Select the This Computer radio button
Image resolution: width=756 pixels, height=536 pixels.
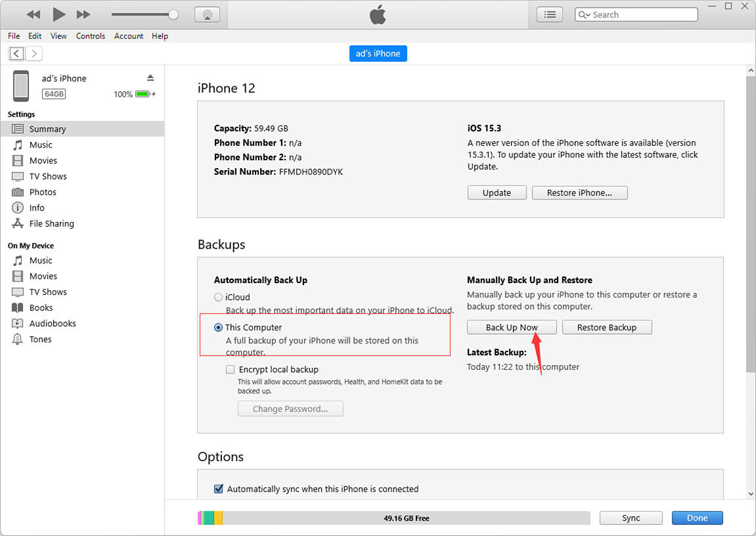219,327
